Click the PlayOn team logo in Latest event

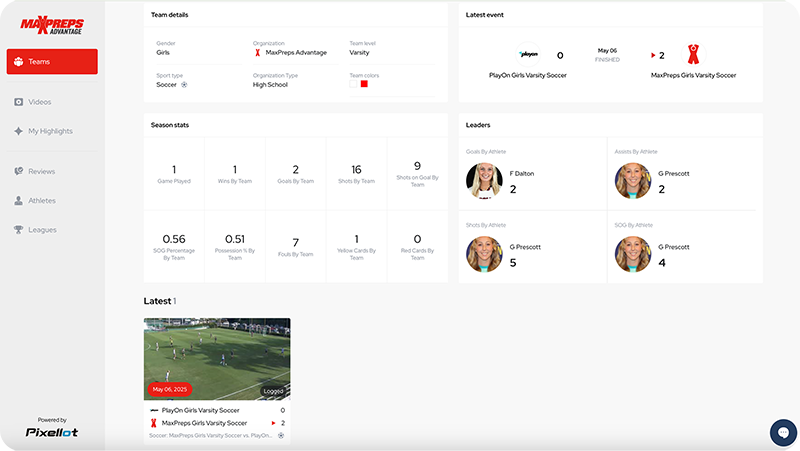pos(528,54)
